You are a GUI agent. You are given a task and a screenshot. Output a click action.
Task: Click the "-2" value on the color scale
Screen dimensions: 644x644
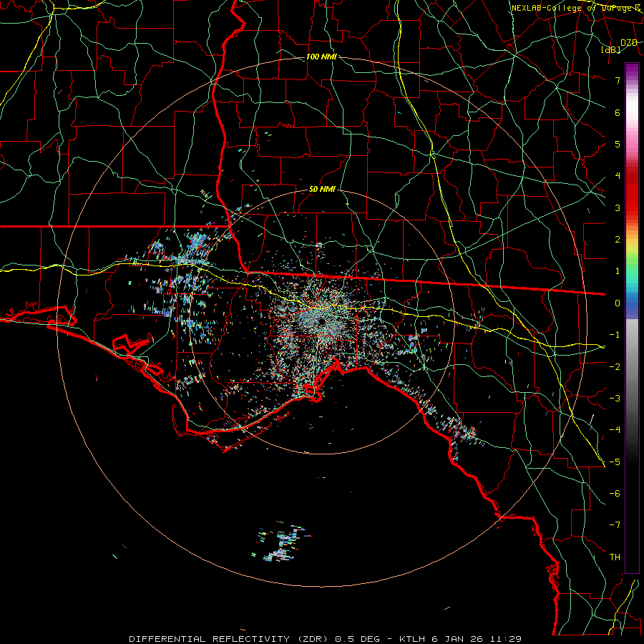(615, 367)
